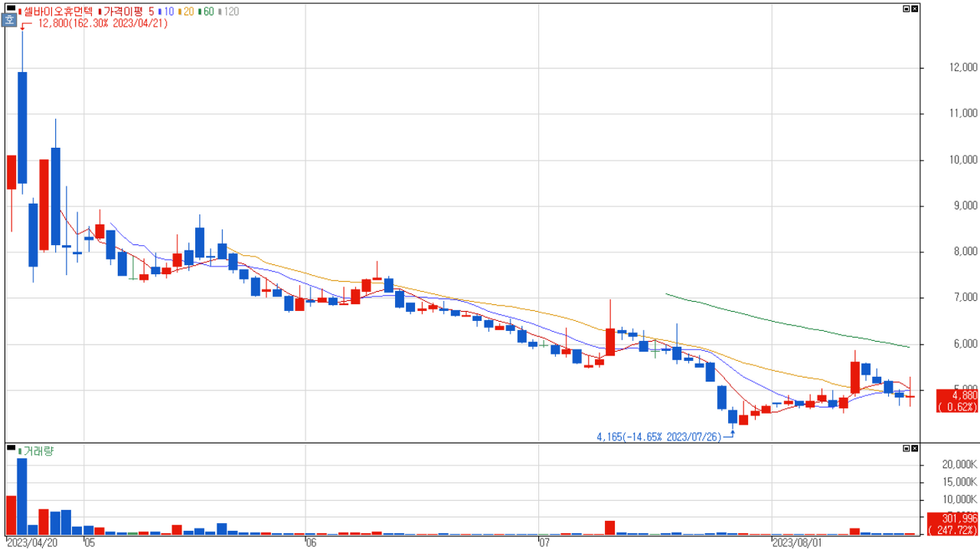The width and height of the screenshot is (980, 550).
Task: Click the 15,000K volume axis label
Action: pos(960,483)
